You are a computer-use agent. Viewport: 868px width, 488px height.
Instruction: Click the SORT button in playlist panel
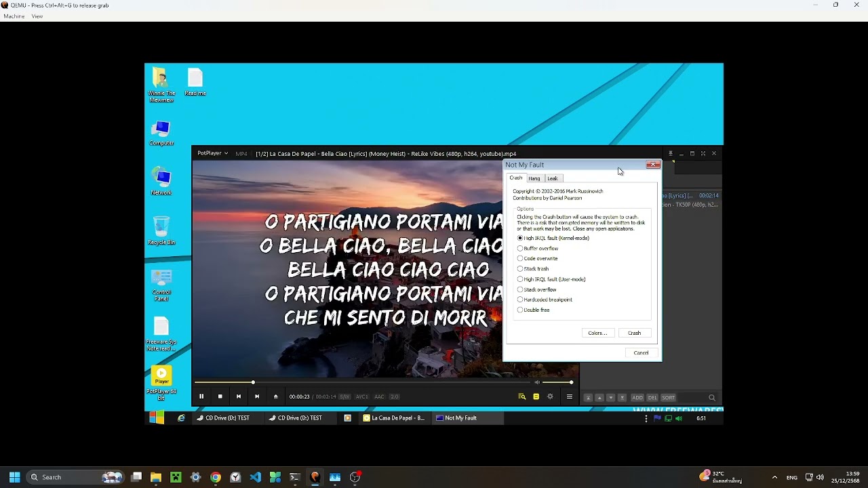[669, 398]
